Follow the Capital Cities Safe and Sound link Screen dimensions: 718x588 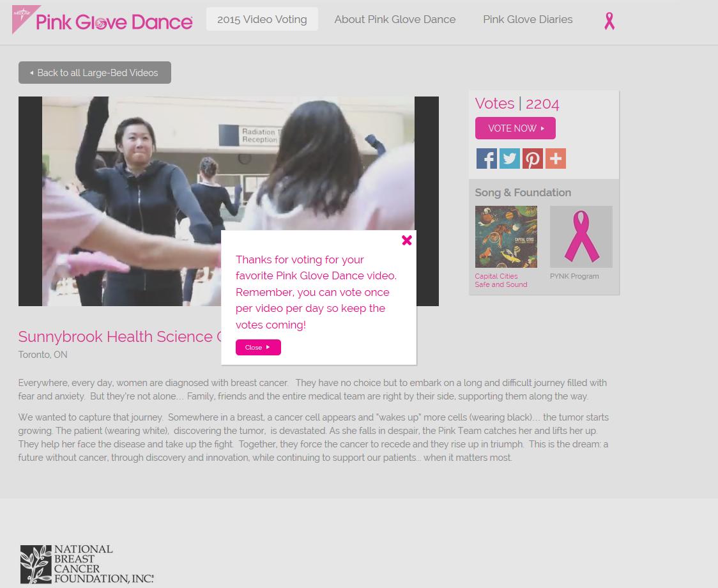(x=501, y=280)
